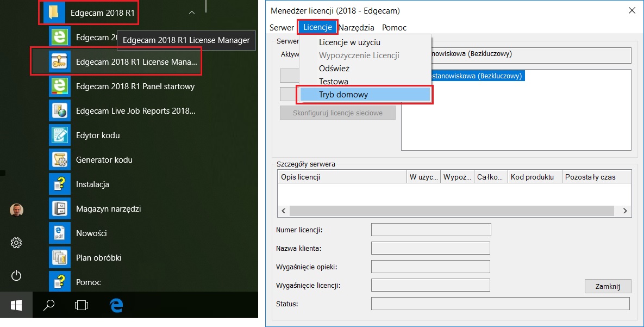The width and height of the screenshot is (644, 327).
Task: Open taskbar Search magnifier
Action: [49, 305]
